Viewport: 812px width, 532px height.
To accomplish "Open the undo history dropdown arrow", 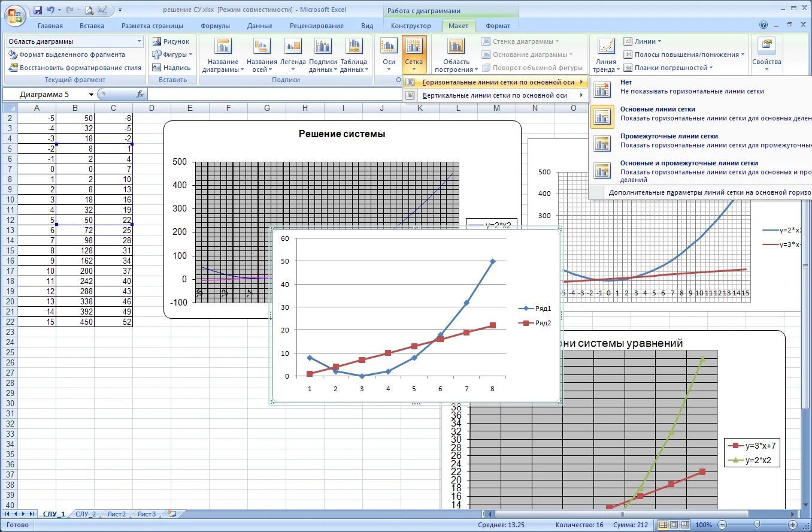I will 59,10.
